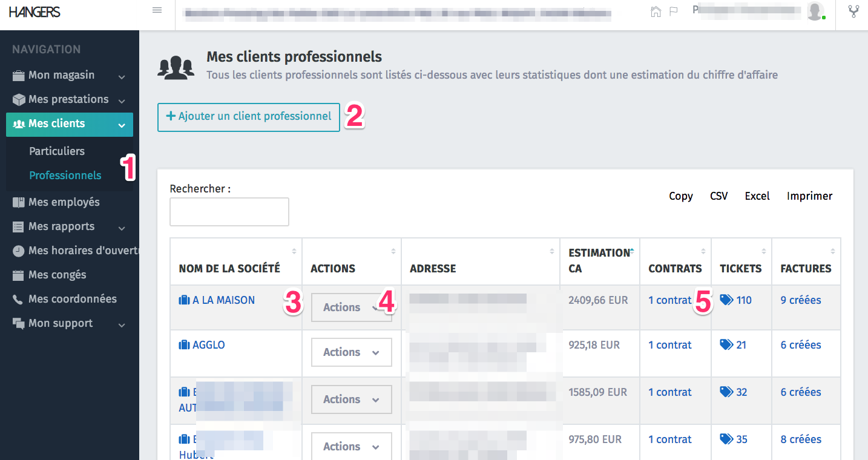
Task: Expand the Mes prestations chevron
Action: point(122,101)
